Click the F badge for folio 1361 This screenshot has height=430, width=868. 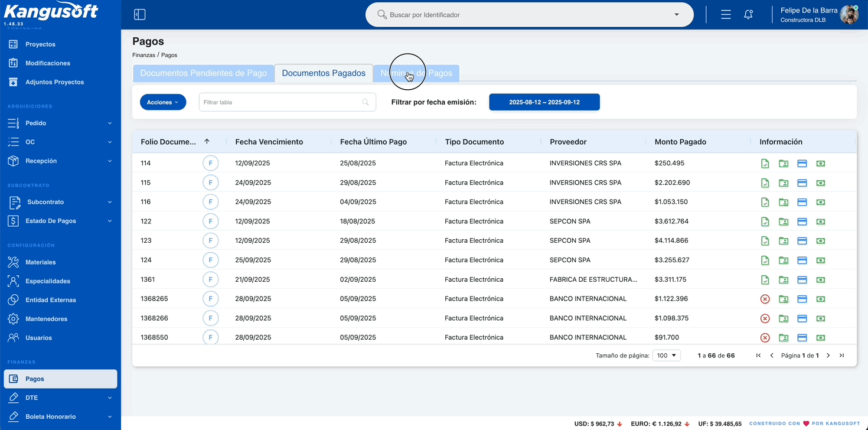pos(210,279)
